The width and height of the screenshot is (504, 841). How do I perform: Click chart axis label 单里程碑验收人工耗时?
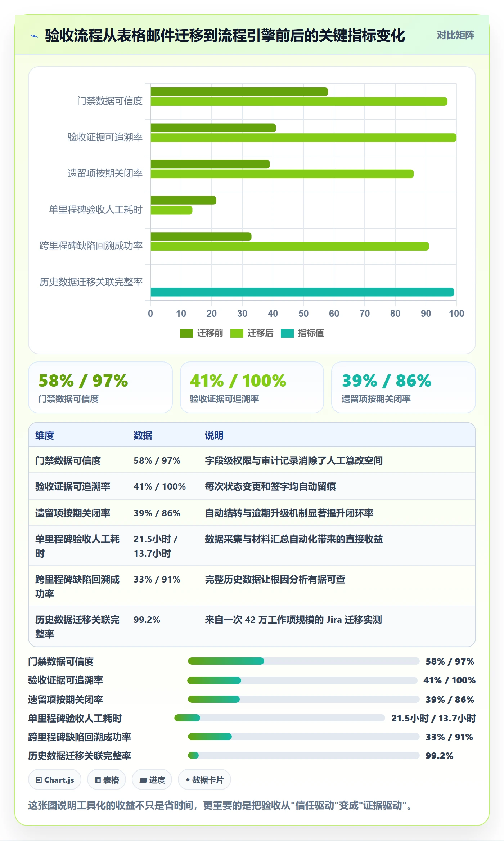(x=96, y=210)
